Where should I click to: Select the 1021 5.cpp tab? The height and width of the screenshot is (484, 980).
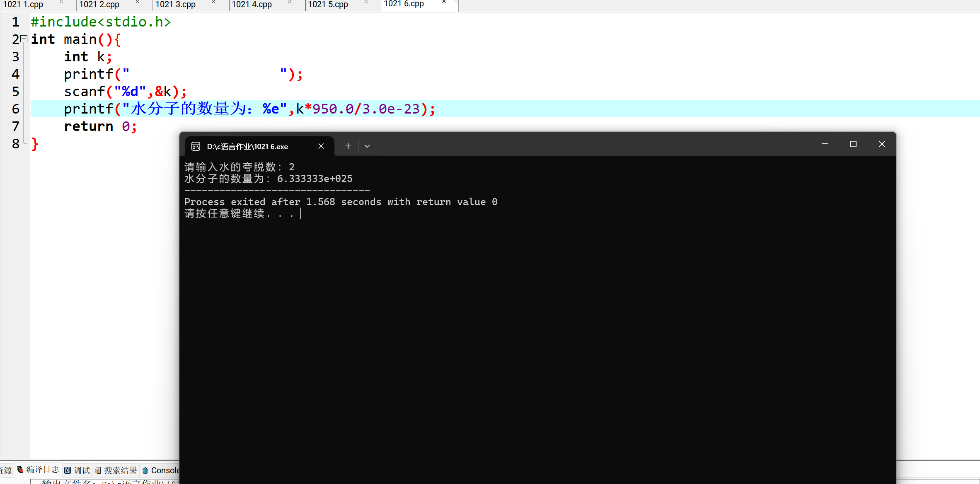(x=328, y=5)
